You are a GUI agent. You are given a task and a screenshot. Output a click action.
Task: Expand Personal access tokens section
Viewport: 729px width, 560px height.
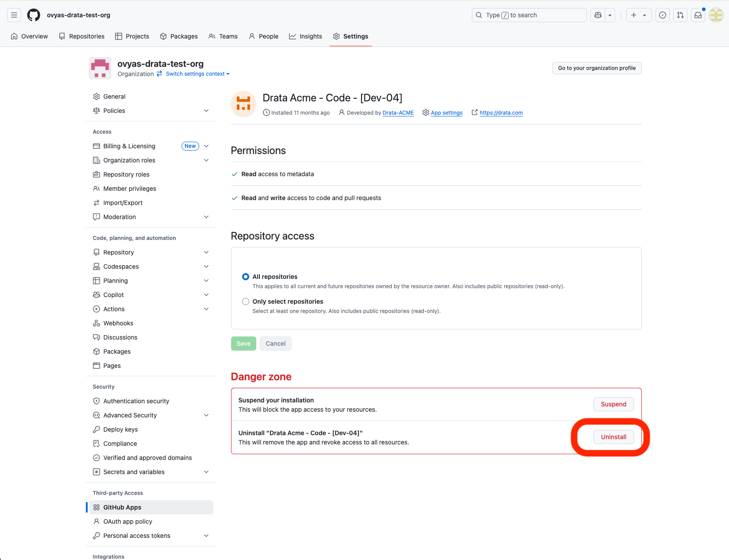(x=206, y=536)
